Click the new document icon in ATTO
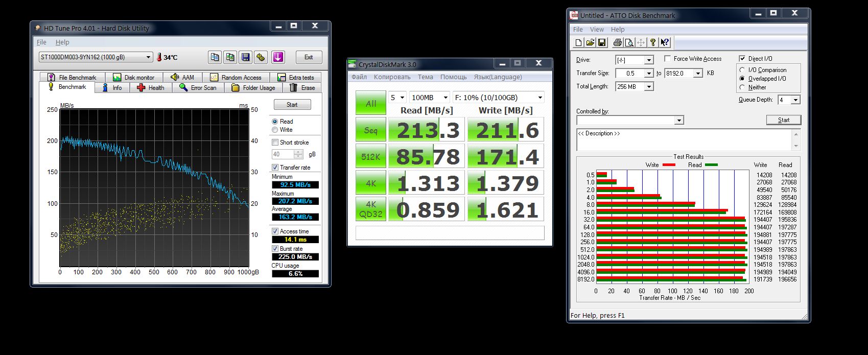This screenshot has width=868, height=355. [579, 42]
